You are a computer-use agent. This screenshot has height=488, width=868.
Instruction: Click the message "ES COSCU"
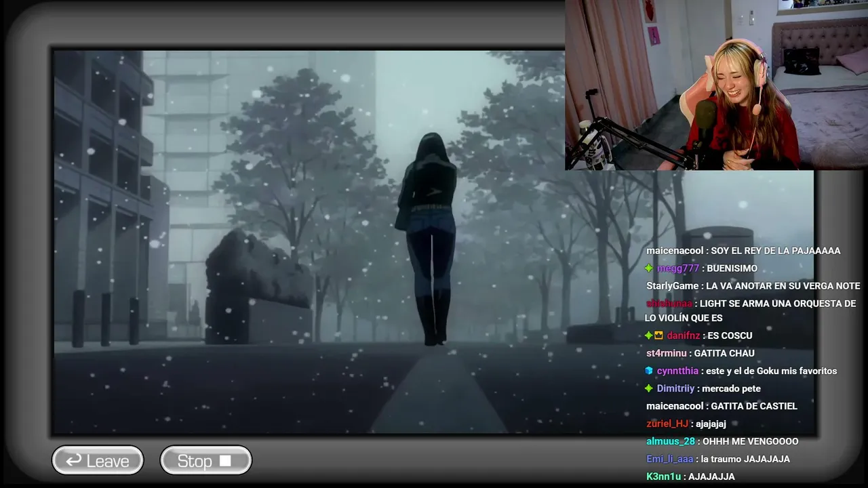coord(730,335)
